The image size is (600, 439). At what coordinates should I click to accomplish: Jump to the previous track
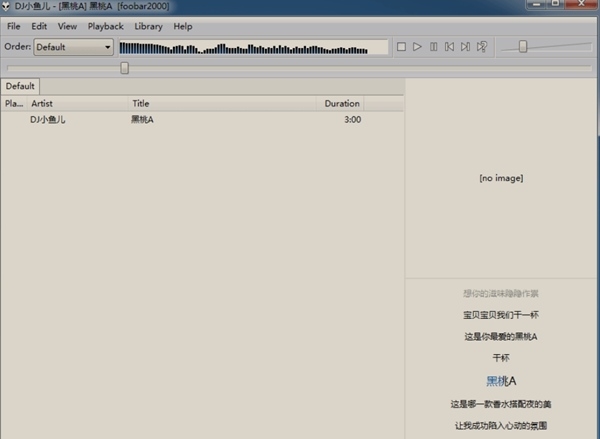click(449, 47)
